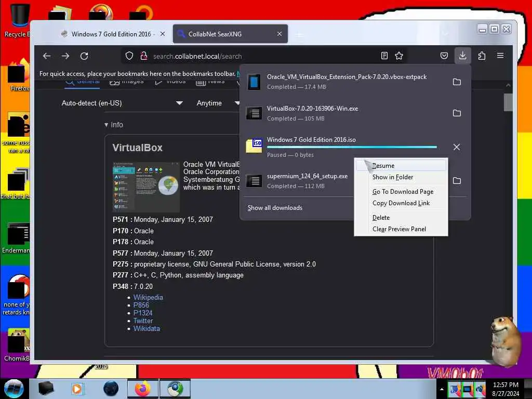
Task: Open the Windows Start orb
Action: pos(14,389)
